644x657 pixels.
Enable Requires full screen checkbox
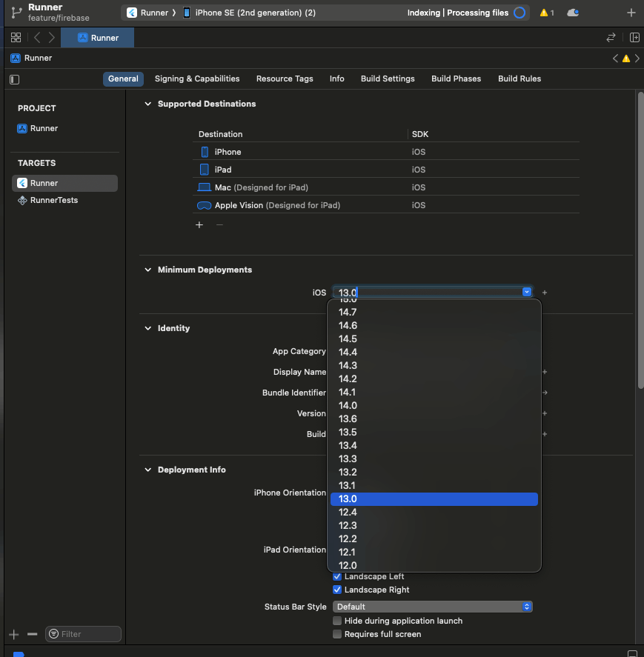(x=337, y=634)
